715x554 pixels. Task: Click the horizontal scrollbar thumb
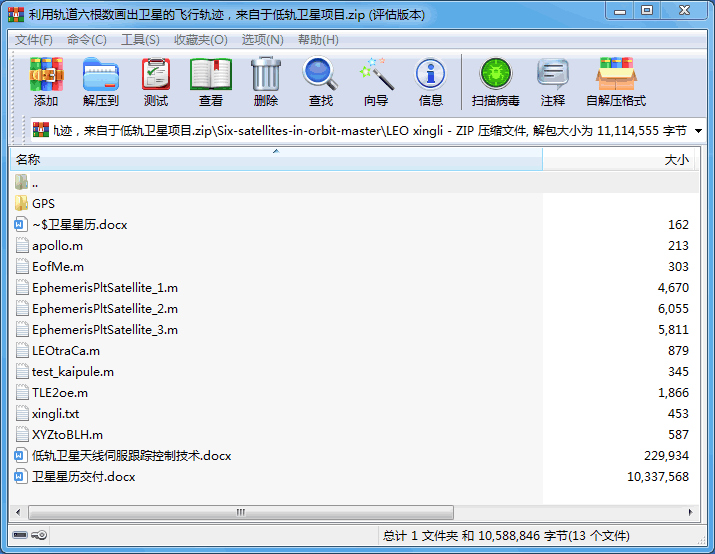coord(241,512)
